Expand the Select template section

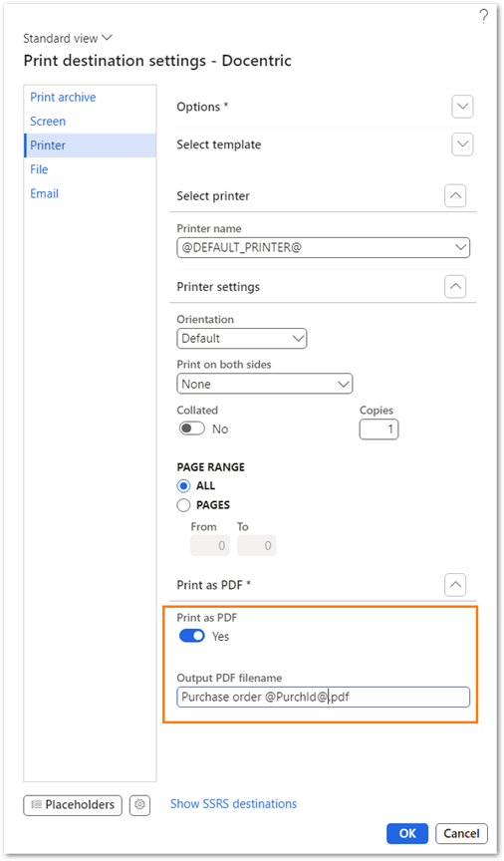(462, 144)
